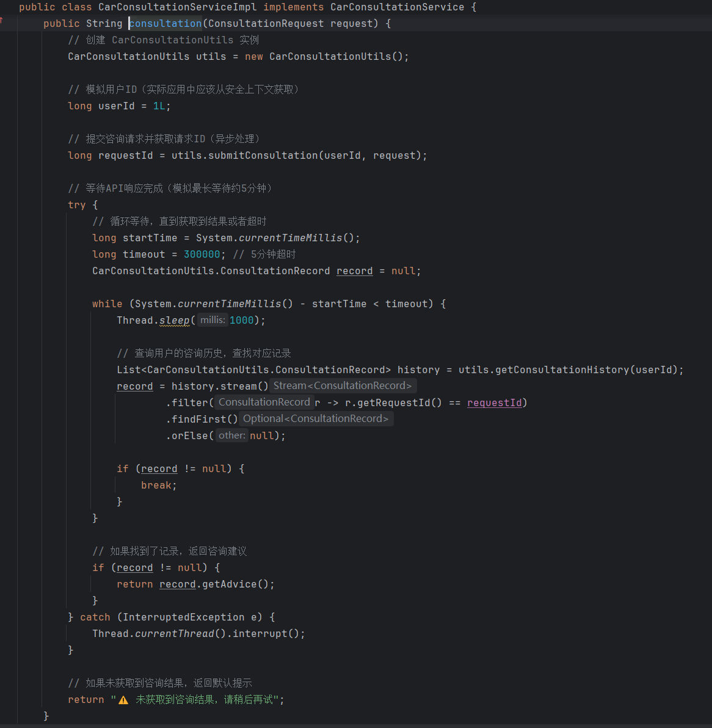
Task: Click comment starting '// 模拟用户ID'
Action: [x=184, y=89]
